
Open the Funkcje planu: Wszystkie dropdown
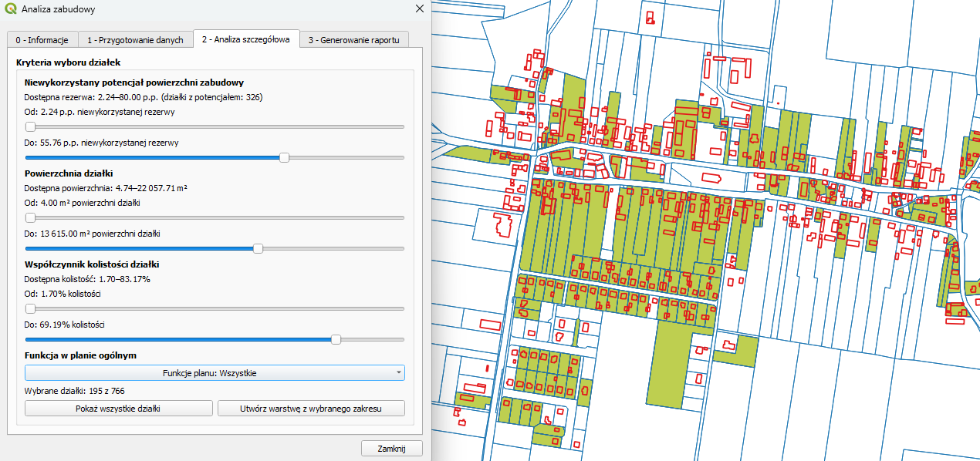click(215, 373)
